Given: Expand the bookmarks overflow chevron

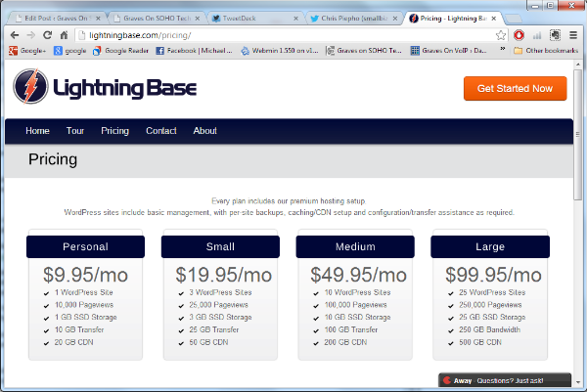Looking at the screenshot, I should 503,49.
